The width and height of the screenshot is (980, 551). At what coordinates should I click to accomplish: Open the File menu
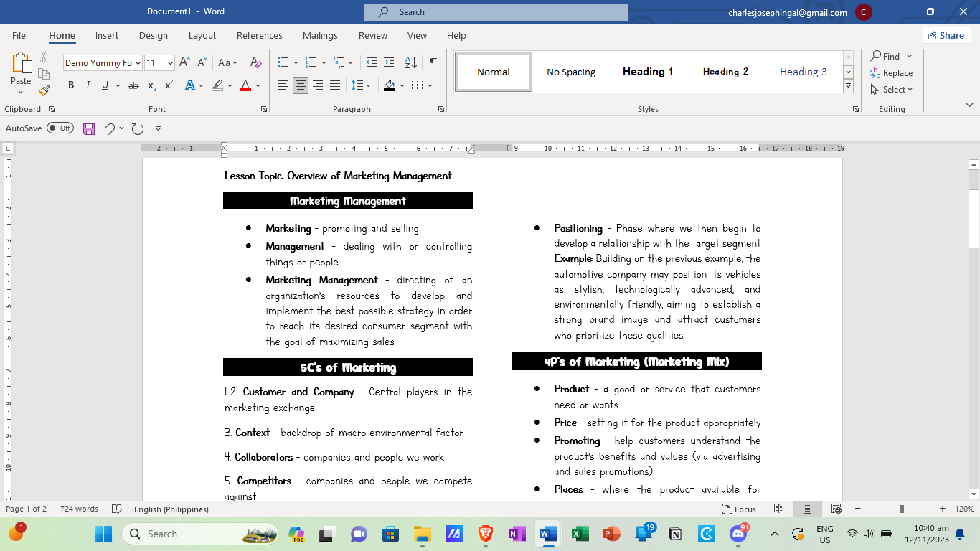pyautogui.click(x=19, y=35)
